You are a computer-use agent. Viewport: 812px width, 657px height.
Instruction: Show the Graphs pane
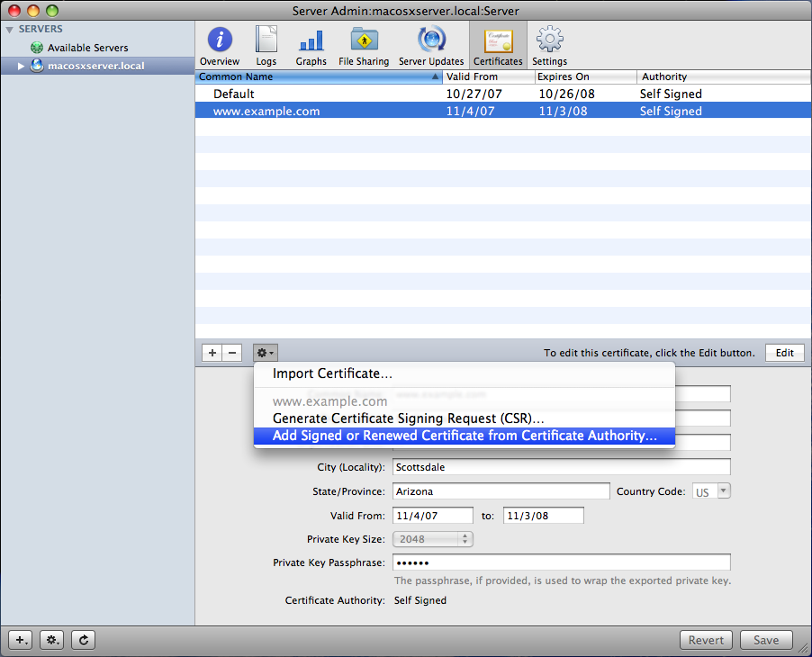pyautogui.click(x=311, y=46)
